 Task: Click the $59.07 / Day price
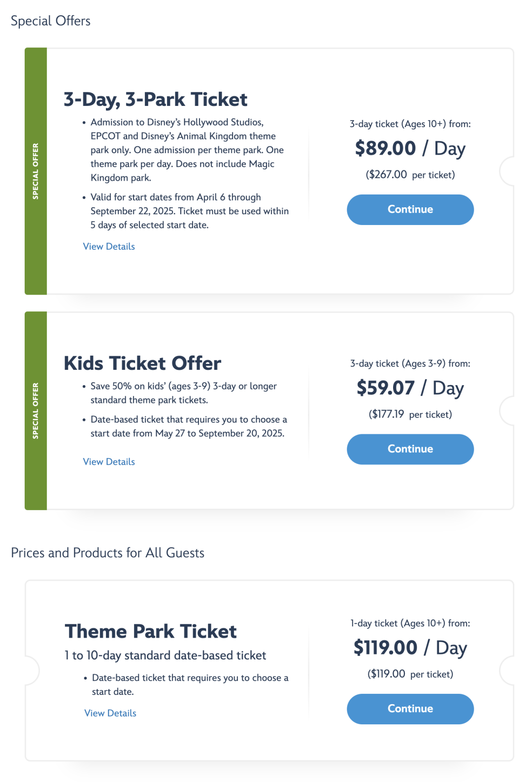coord(410,388)
